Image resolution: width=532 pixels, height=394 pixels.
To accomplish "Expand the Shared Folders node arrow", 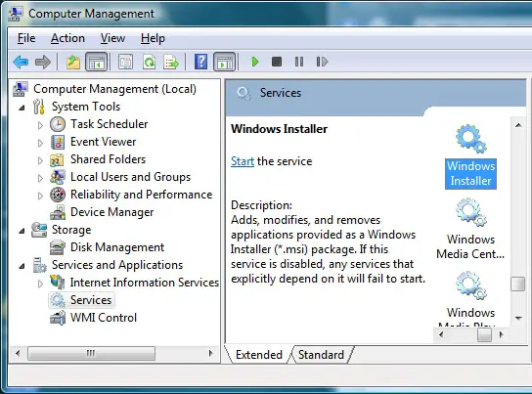I will point(40,160).
